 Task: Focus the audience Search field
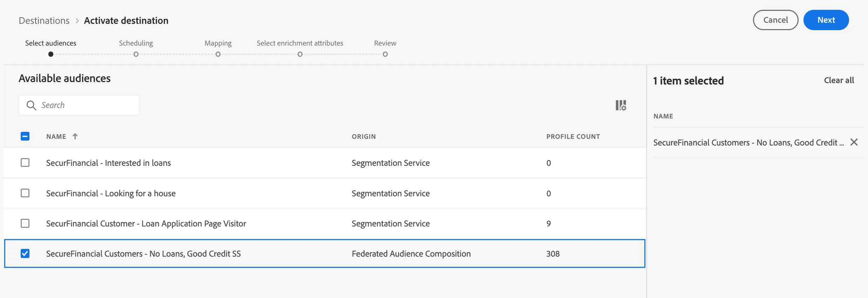pos(79,105)
